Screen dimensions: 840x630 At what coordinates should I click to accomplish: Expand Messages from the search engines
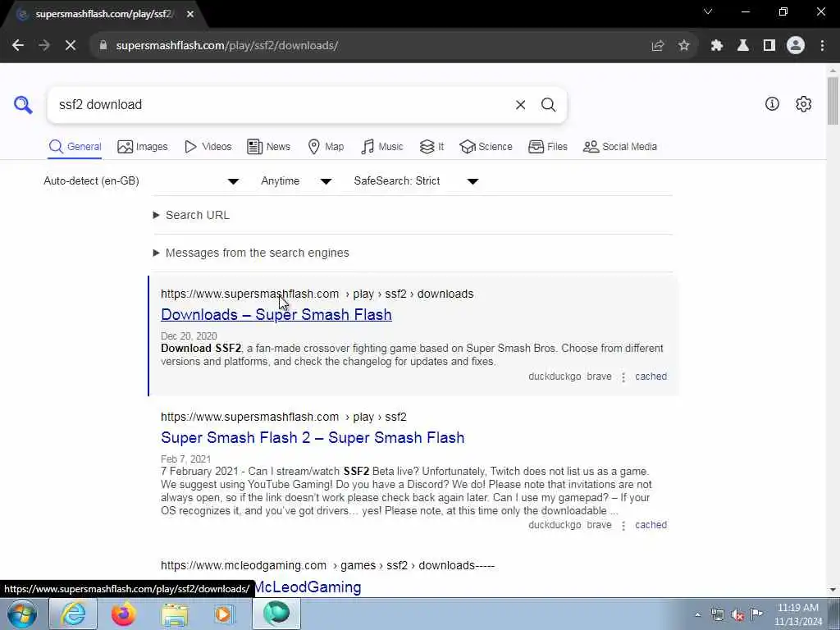coord(251,253)
